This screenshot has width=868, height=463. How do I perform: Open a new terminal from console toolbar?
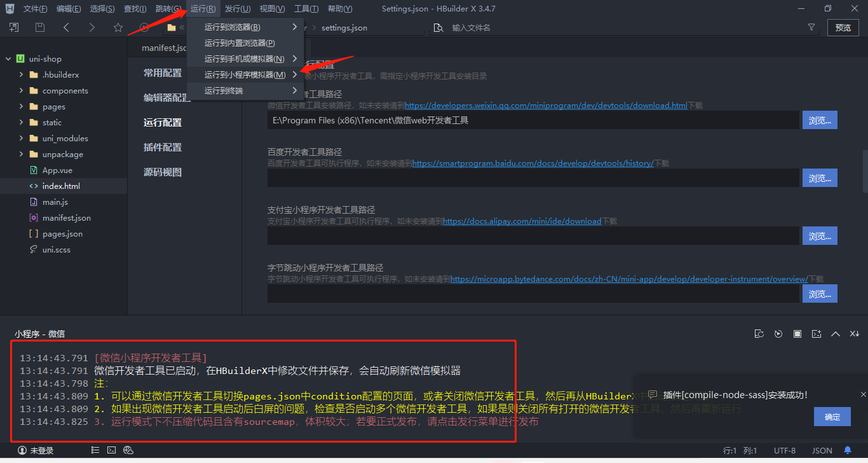click(x=817, y=334)
